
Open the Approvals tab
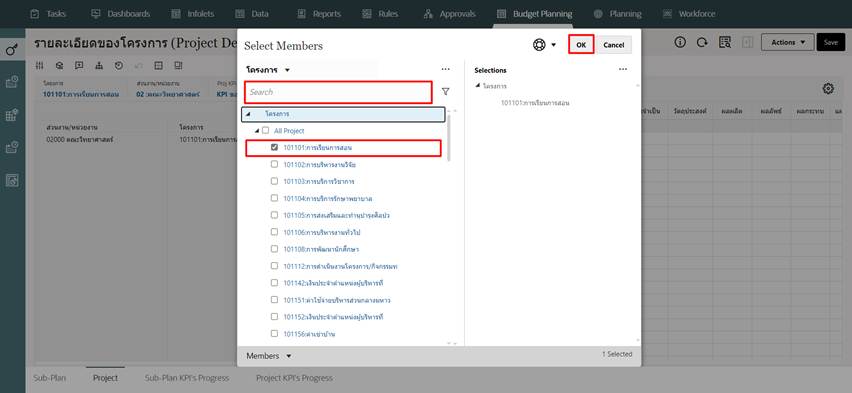pyautogui.click(x=449, y=14)
